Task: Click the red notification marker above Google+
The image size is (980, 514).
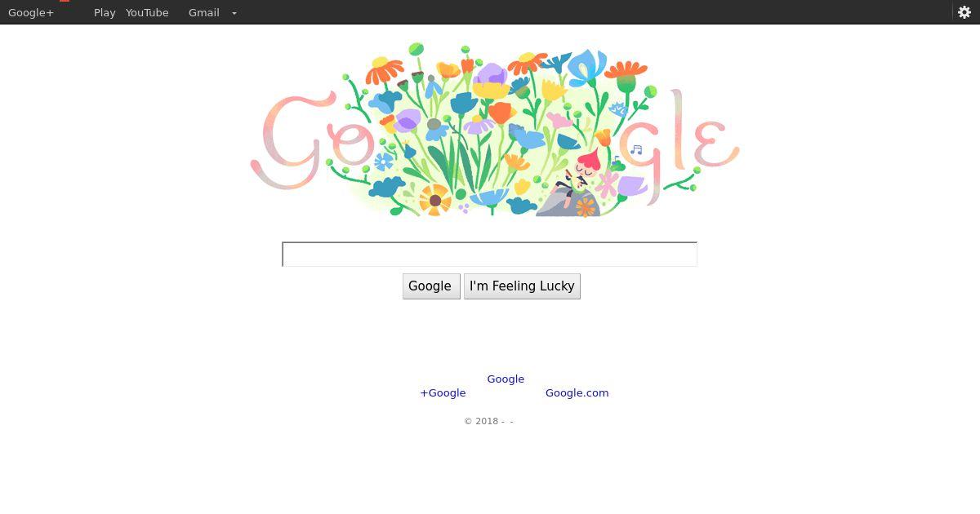Action: 65,1
